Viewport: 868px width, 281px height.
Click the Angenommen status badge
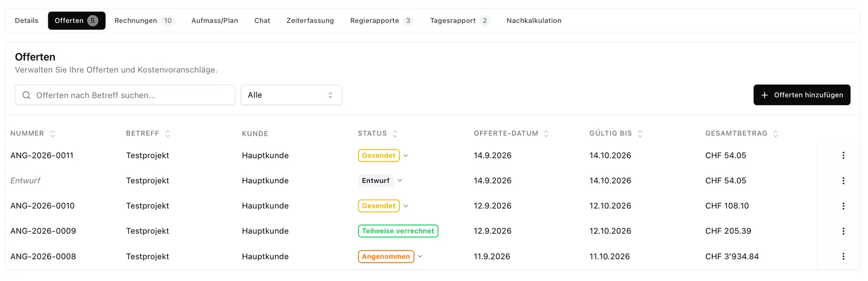(x=386, y=257)
